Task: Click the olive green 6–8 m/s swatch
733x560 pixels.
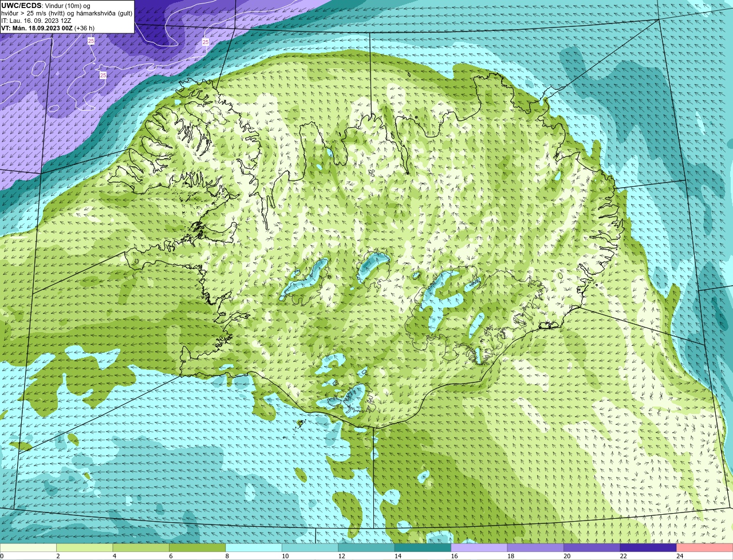Action: click(198, 547)
